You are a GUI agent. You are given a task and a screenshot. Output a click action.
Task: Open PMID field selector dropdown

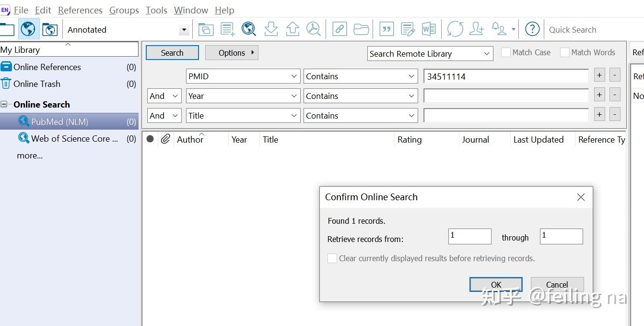pyautogui.click(x=243, y=76)
